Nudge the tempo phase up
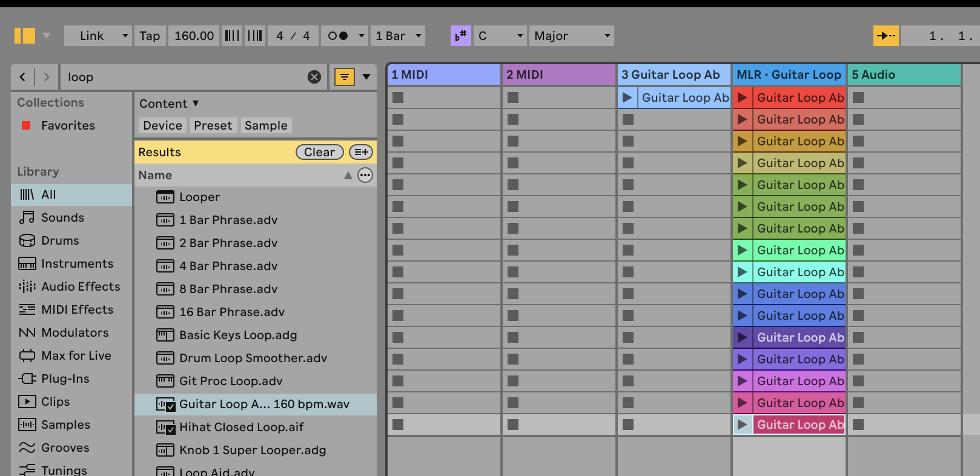 256,36
